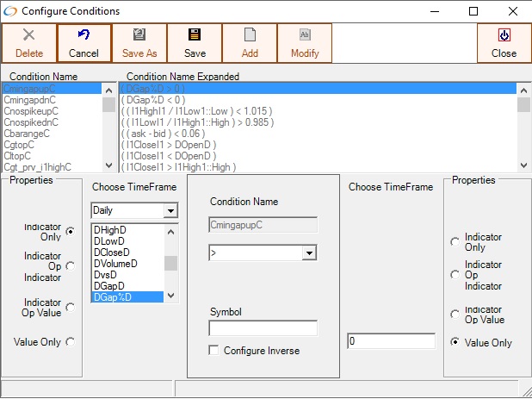Viewport: 532px width, 399px height.
Task: Click the Delete toolbar icon
Action: point(28,35)
